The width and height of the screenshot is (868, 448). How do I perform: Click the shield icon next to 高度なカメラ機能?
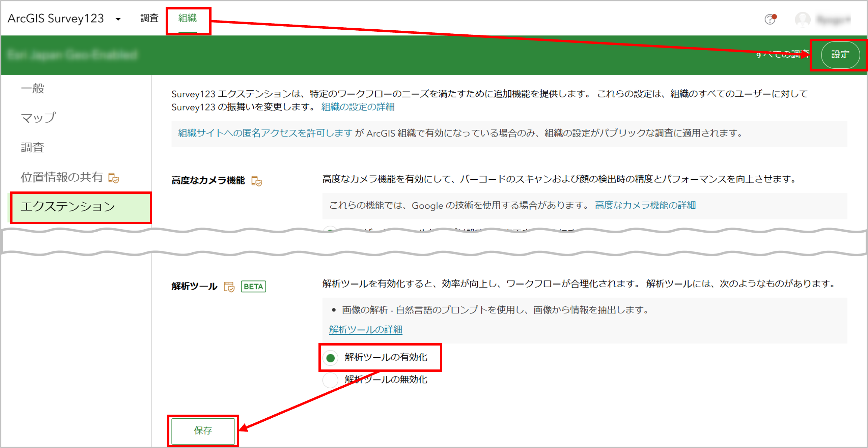(257, 181)
